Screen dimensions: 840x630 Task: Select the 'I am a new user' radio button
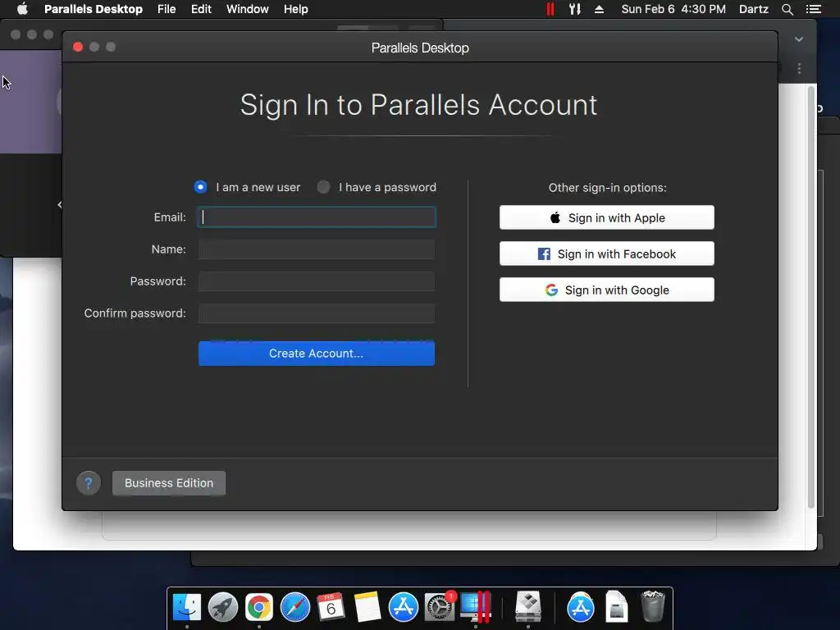tap(200, 187)
